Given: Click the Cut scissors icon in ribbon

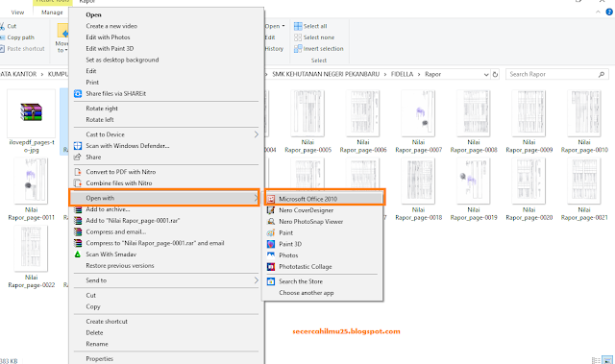Looking at the screenshot, I should 2,26.
